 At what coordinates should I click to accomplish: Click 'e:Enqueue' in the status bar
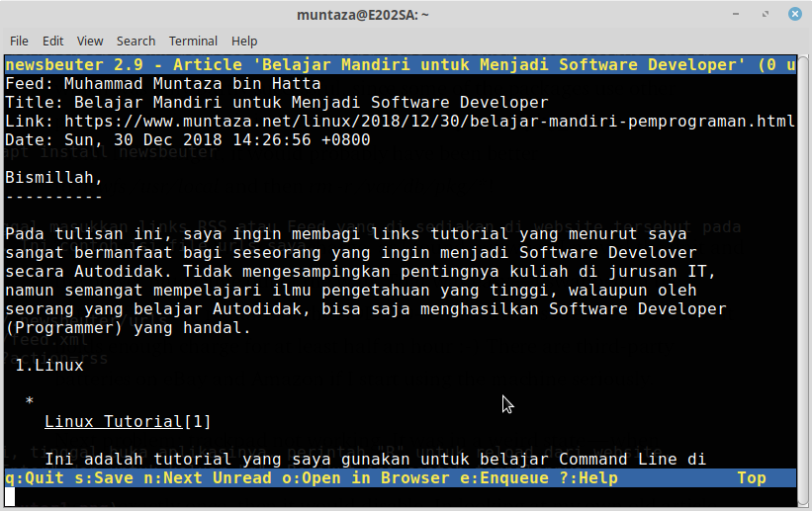[x=504, y=477]
